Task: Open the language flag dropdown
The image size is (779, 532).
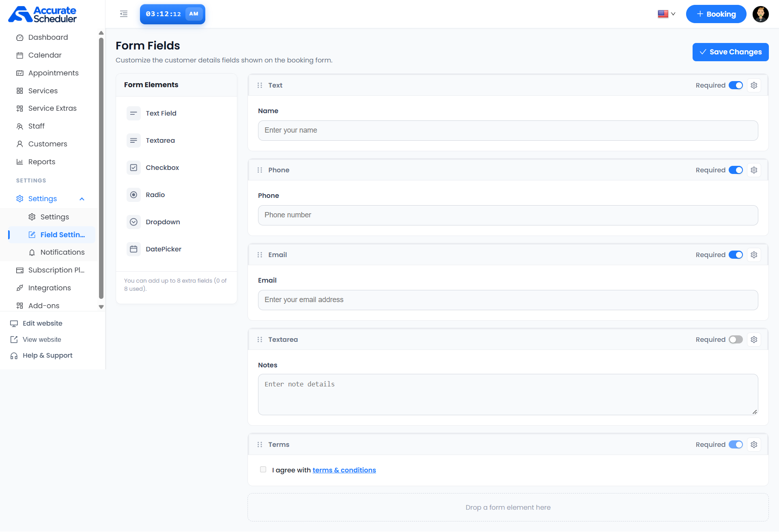Action: point(667,14)
